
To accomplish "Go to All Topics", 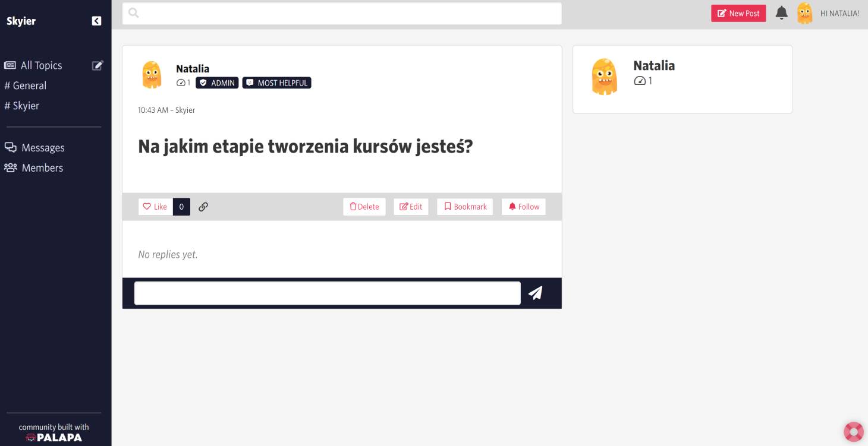I will point(41,65).
